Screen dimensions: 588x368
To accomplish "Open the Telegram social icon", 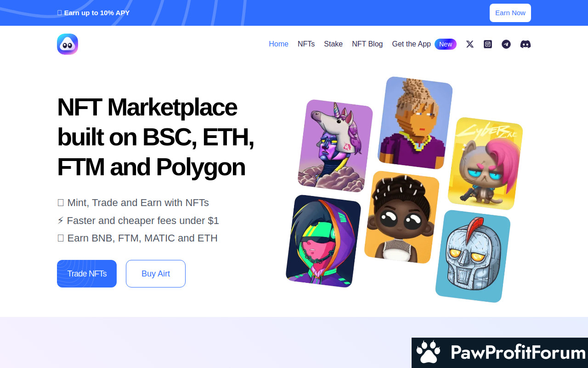I will 506,44.
